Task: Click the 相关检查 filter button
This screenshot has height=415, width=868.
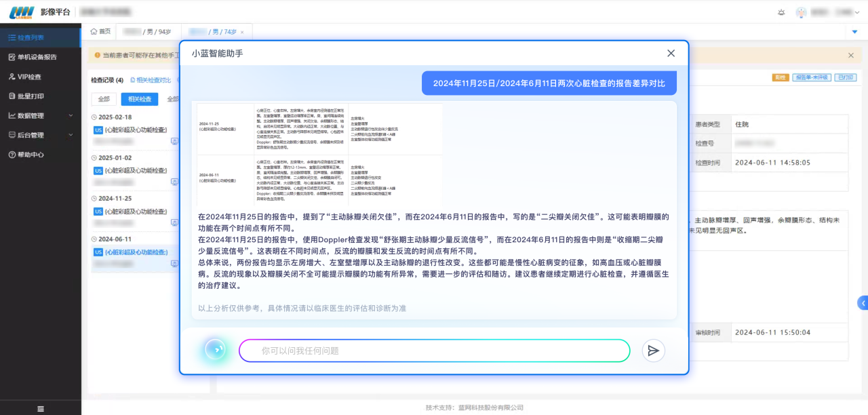Action: [x=139, y=99]
